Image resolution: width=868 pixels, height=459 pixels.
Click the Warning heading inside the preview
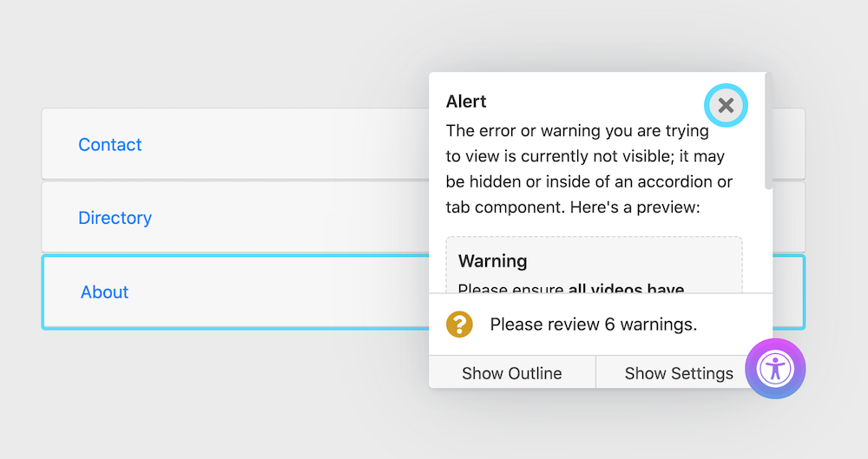point(493,261)
